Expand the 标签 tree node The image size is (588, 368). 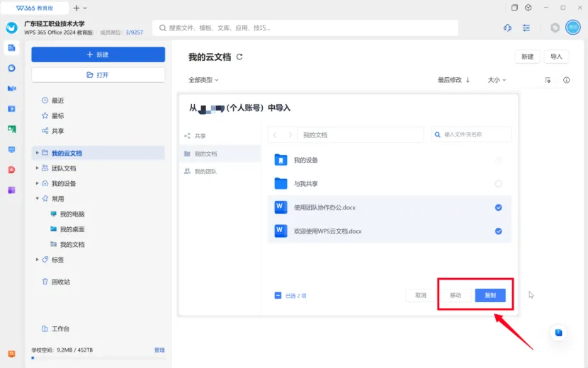coord(37,259)
